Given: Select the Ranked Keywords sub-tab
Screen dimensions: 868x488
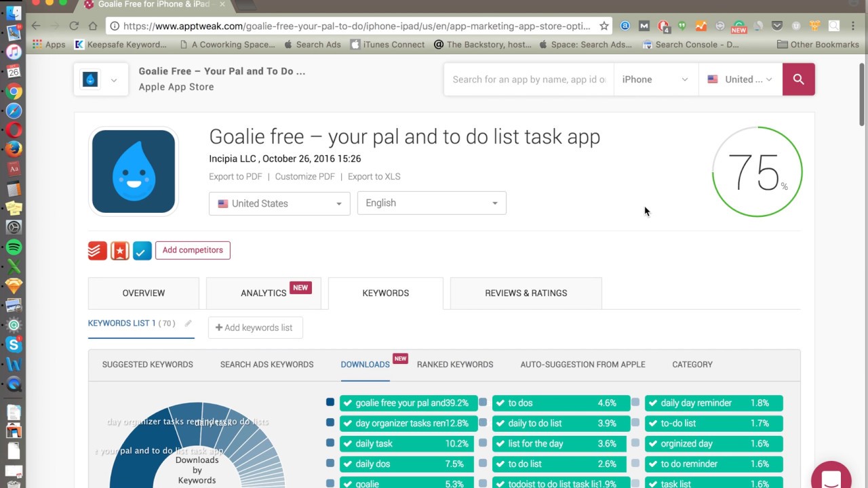Looking at the screenshot, I should 455,364.
